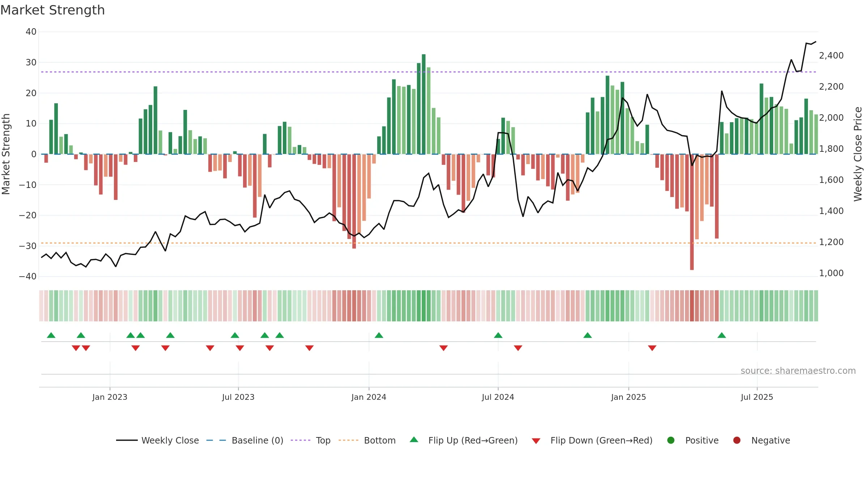Viewport: 868px width, 488px height.
Task: Click the Jan 2023 x-axis label
Action: 110,397
